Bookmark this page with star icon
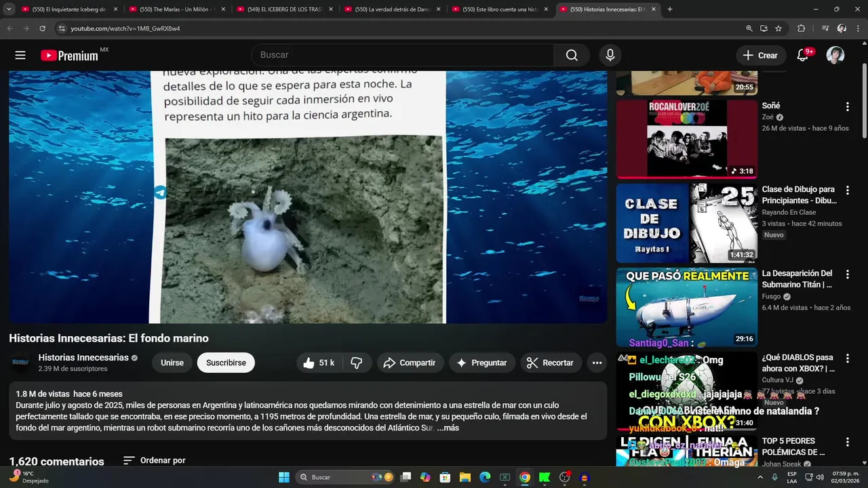Viewport: 868px width, 488px height. pos(778,28)
